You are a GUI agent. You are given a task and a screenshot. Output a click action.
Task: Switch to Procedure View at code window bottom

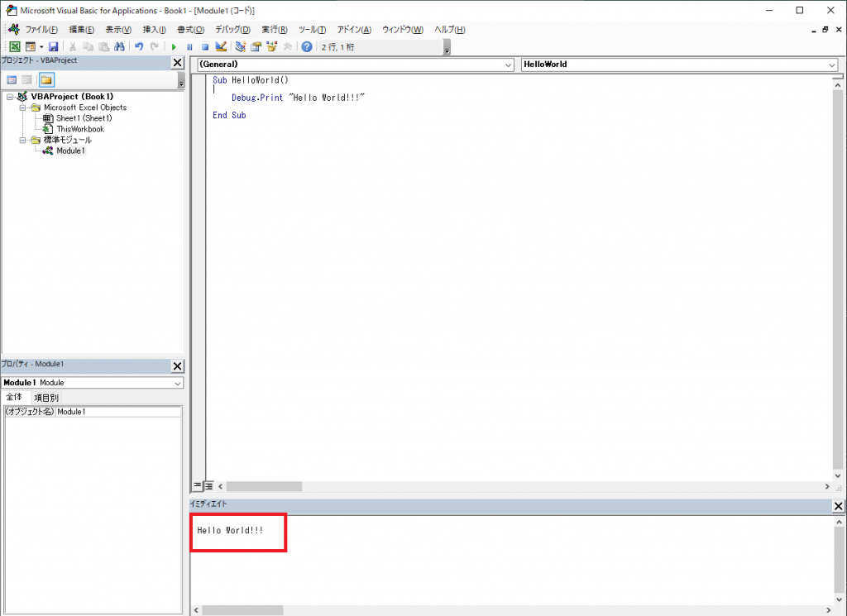(198, 486)
